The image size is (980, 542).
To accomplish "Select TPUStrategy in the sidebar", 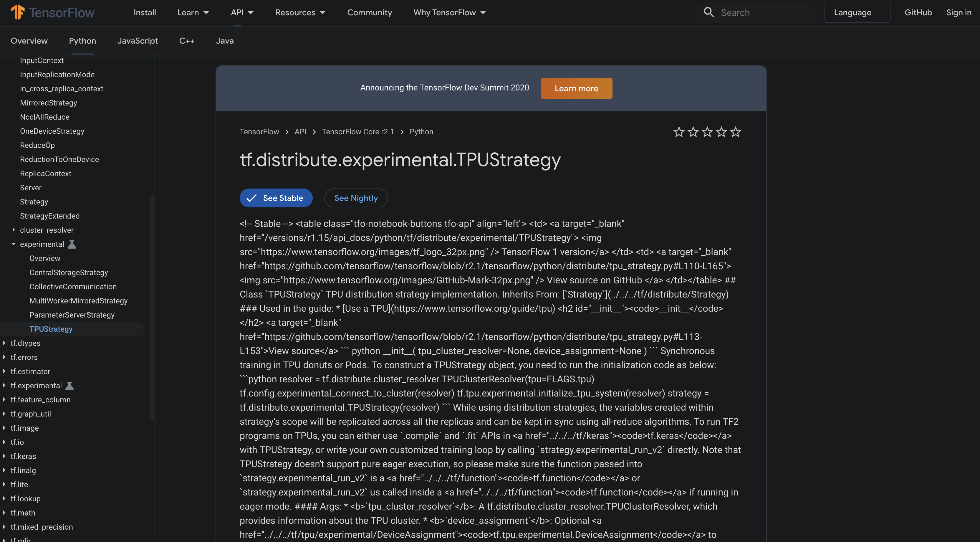I will point(51,329).
